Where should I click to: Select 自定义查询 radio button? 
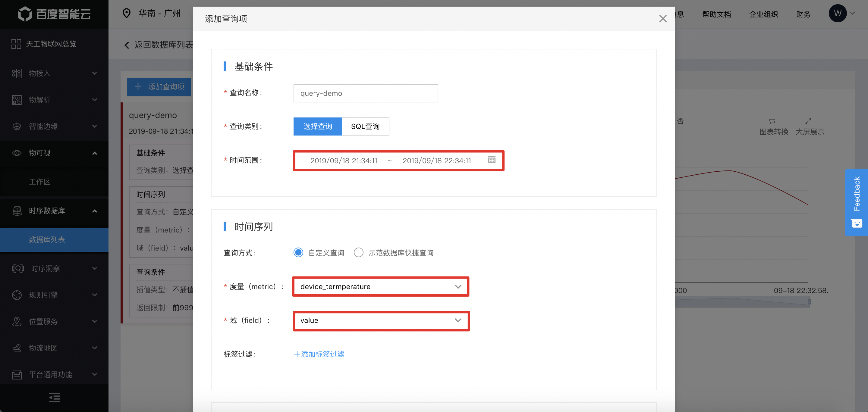click(x=298, y=252)
